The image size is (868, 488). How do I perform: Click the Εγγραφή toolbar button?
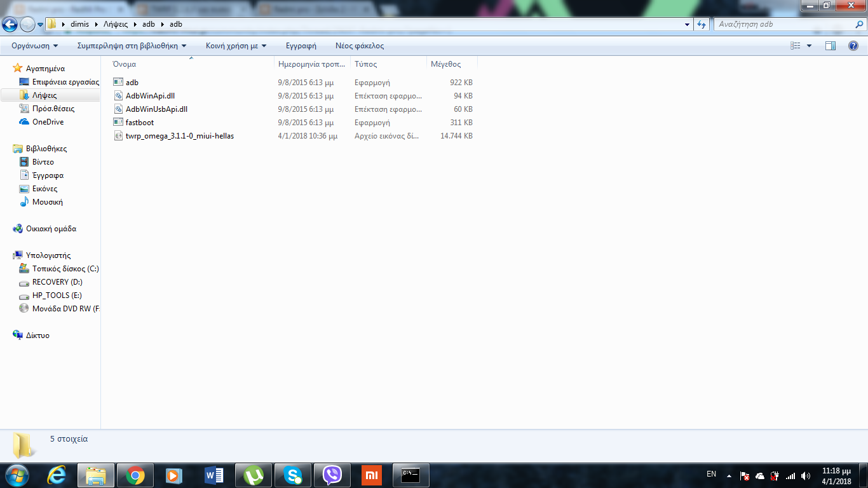301,46
